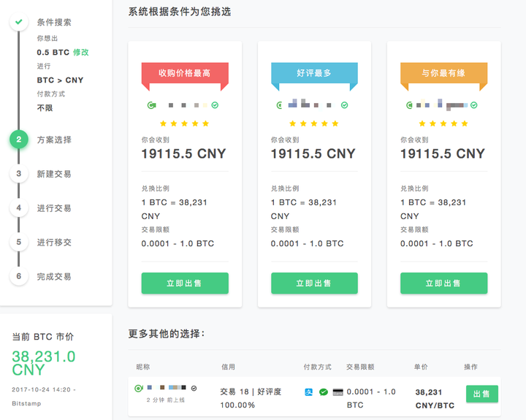The image size is (526, 420).
Task: Click 立即出售 in the 好评最多 card
Action: (314, 283)
